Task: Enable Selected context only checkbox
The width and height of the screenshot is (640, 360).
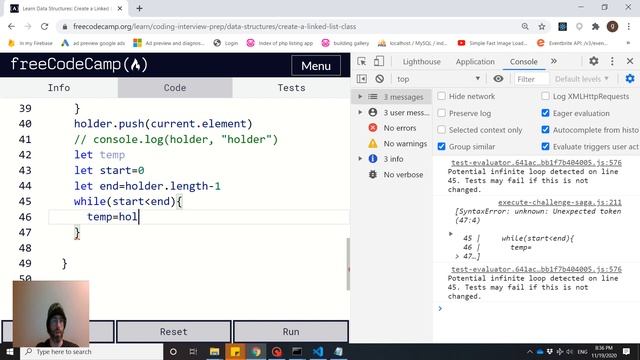Action: (441, 130)
